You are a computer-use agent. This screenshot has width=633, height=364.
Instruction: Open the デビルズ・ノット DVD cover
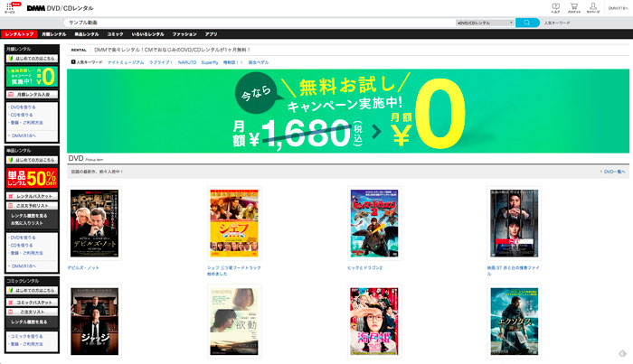click(94, 223)
